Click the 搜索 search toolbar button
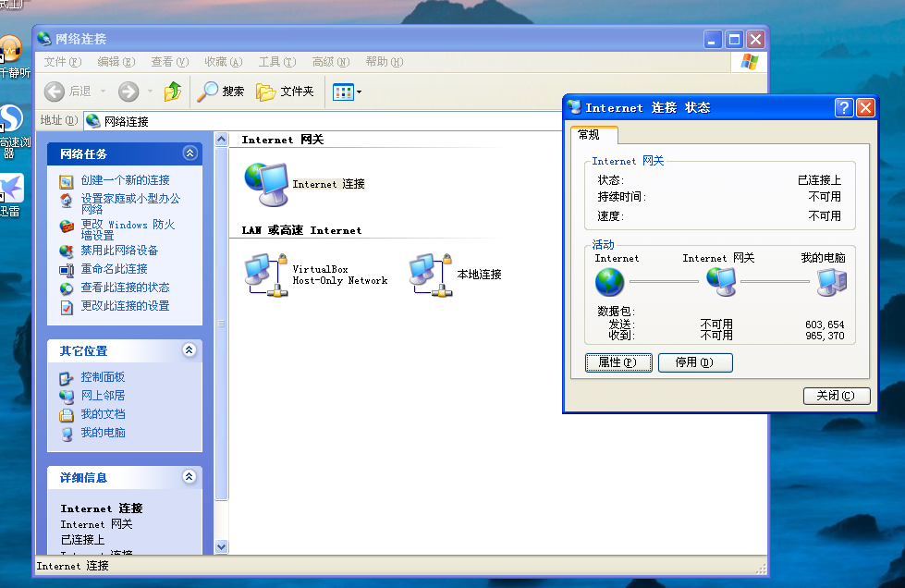The height and width of the screenshot is (588, 905). pos(221,92)
